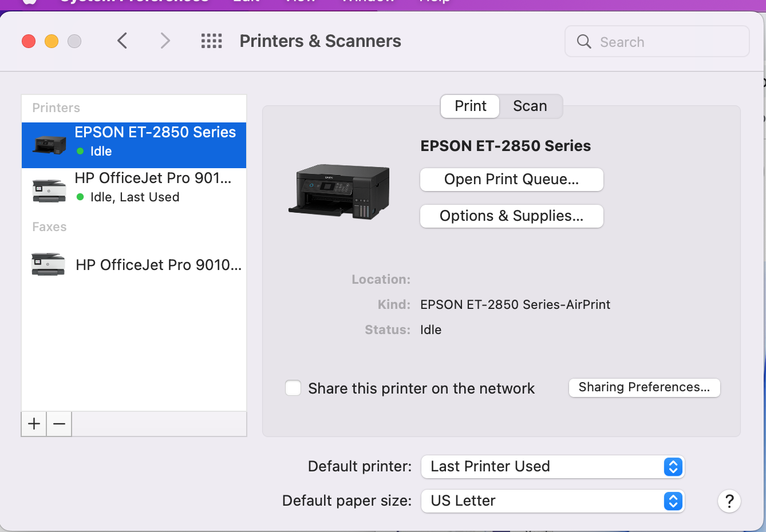Click the 'Printers' list section header

click(x=56, y=108)
